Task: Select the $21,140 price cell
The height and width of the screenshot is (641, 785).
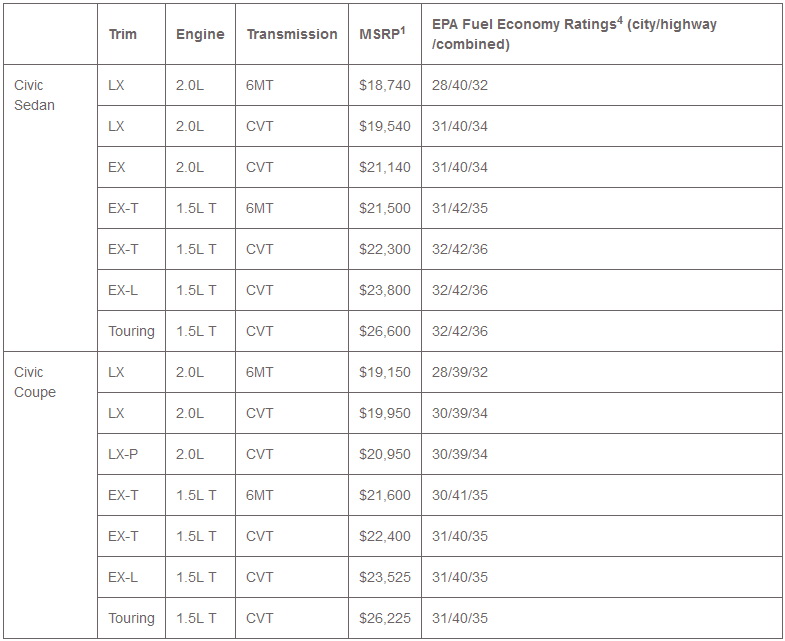Action: pos(385,168)
